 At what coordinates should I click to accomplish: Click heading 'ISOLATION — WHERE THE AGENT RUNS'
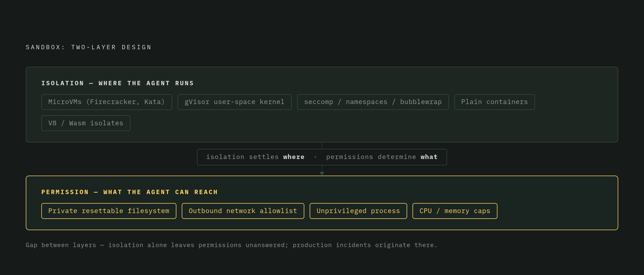pyautogui.click(x=118, y=83)
